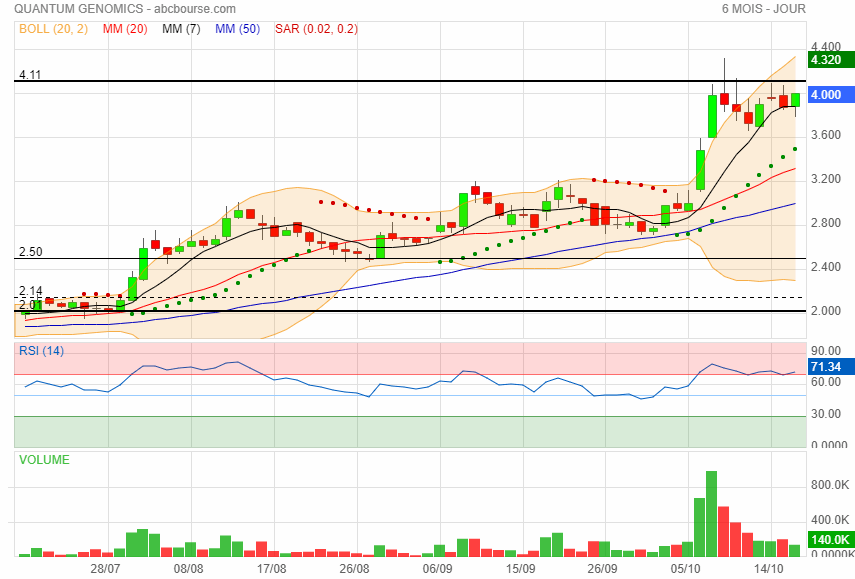
Task: Click the 08/08 date axis label
Action: click(x=189, y=569)
